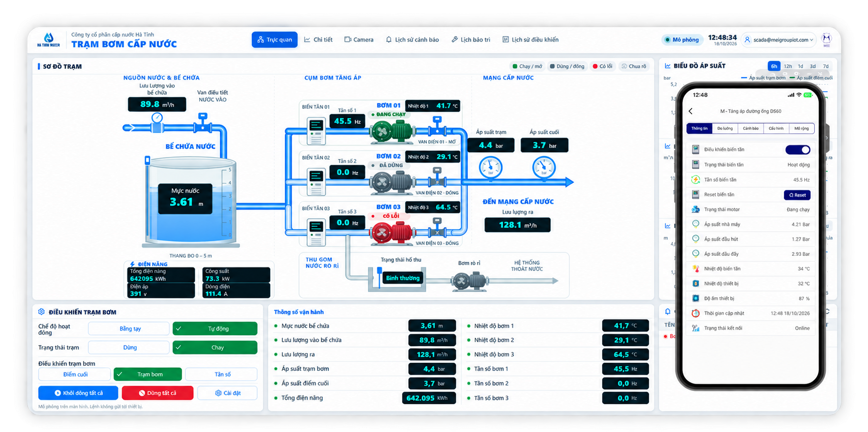
Task: Open Cài đặt settings button
Action: click(228, 393)
